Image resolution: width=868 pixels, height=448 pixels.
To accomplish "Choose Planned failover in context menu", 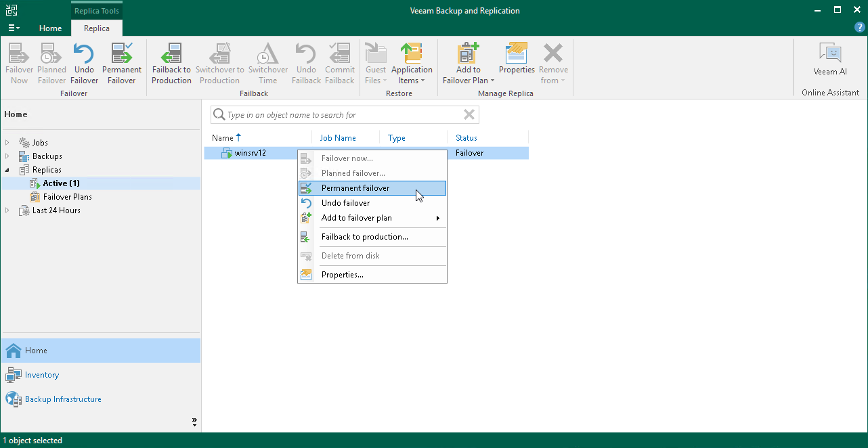I will 372,173.
